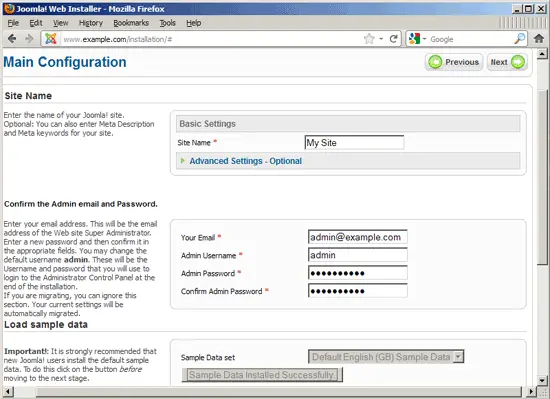Open the Bookmarks menu
550x399 pixels.
point(131,23)
